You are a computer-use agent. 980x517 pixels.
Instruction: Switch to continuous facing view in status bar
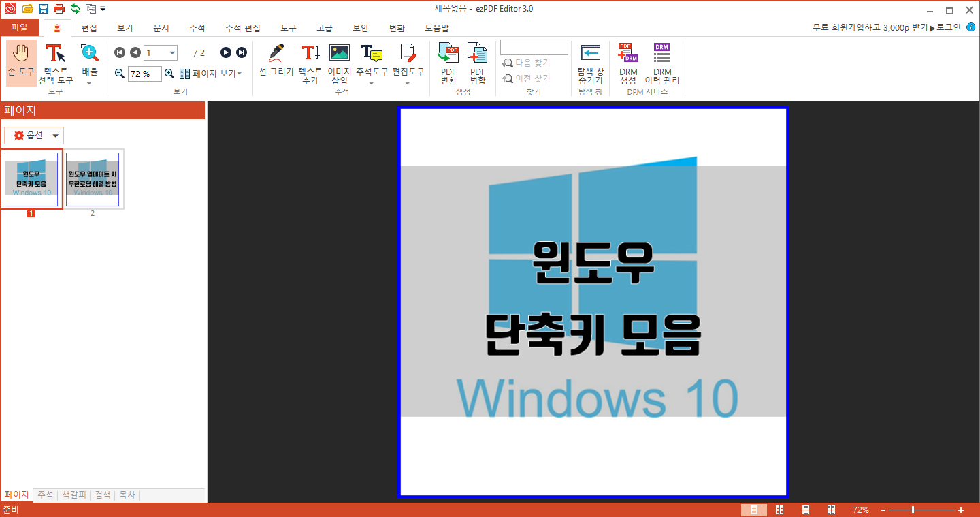[831, 510]
